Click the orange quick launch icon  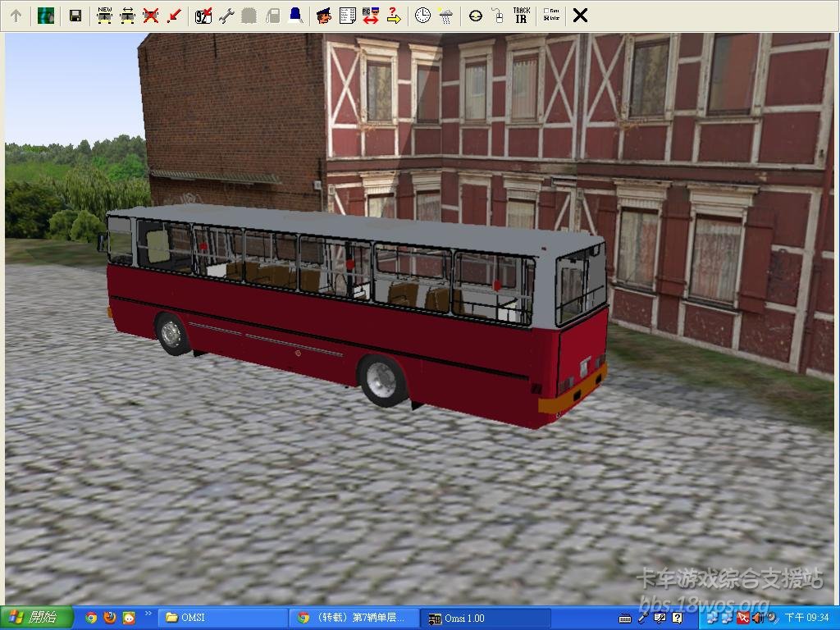(129, 618)
